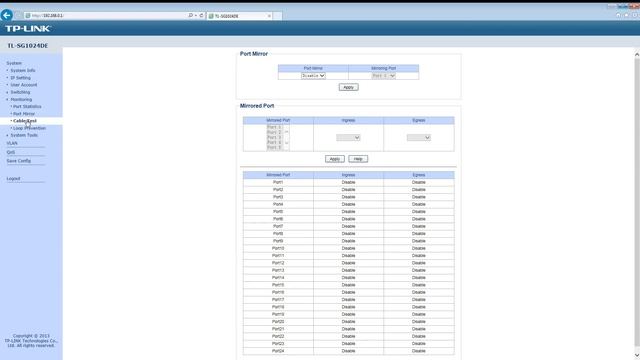The width and height of the screenshot is (640, 360).
Task: Expand the System Tools section in sidebar
Action: point(24,135)
